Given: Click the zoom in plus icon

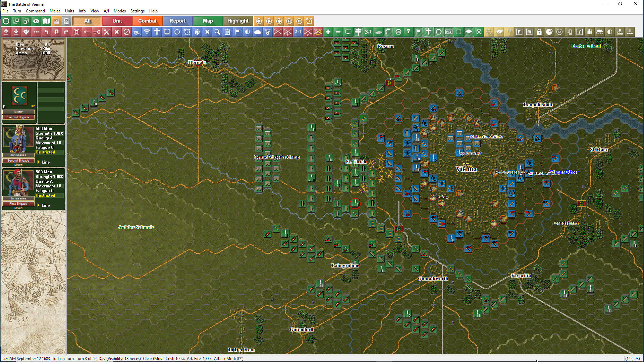Looking at the screenshot, I should click(328, 32).
